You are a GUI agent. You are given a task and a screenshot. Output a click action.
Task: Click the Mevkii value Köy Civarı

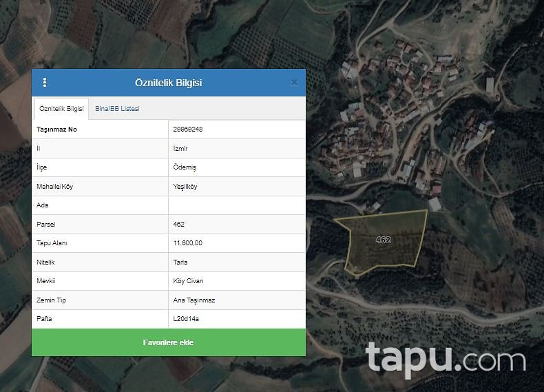[x=189, y=281]
